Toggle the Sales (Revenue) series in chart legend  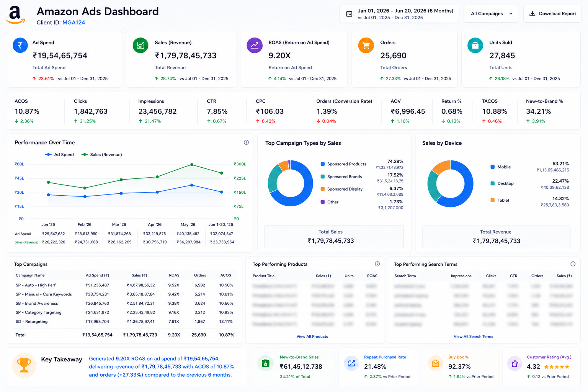pos(102,155)
